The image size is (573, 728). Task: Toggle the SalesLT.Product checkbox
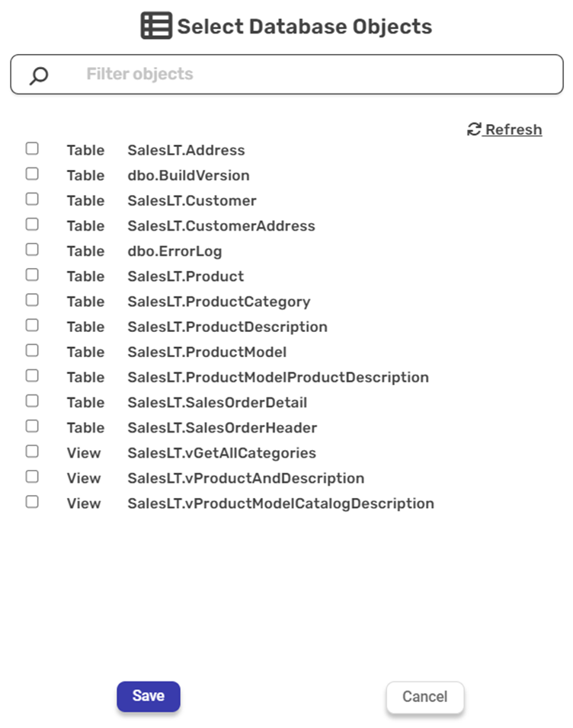coord(32,274)
